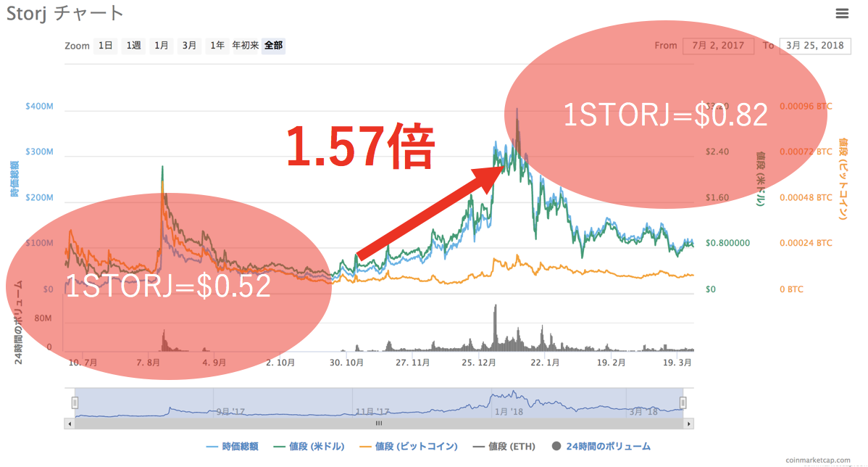Click the navigator scrollbar center grip
This screenshot has width=868, height=467.
pyautogui.click(x=379, y=423)
